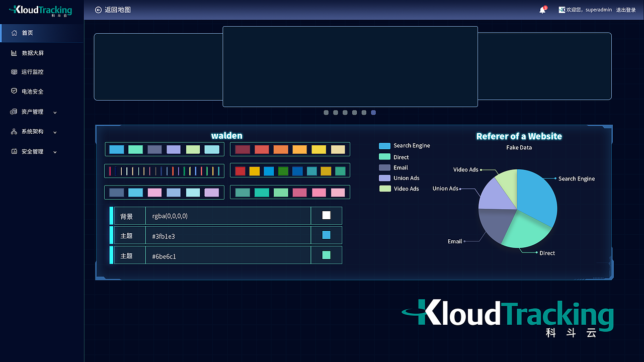Click the 欢迎您, superadmin text
This screenshot has width=644, height=362.
(589, 10)
